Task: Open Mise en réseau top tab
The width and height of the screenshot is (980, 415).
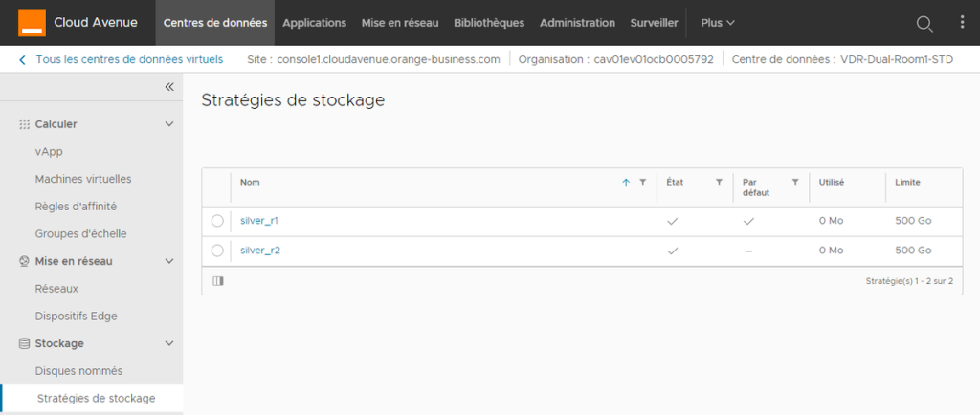Action: point(400,23)
